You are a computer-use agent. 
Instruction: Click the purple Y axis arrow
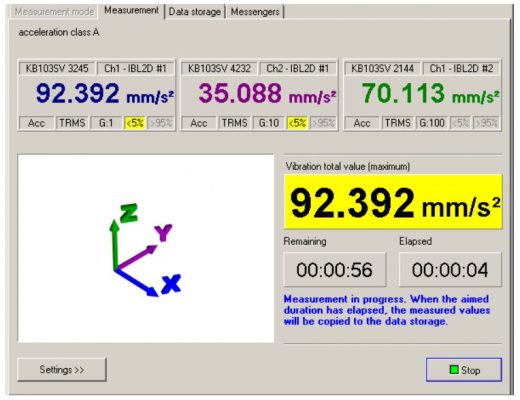coord(136,257)
